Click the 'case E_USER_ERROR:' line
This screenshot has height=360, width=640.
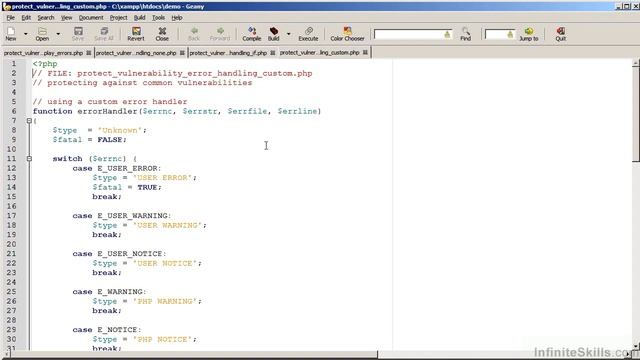[117, 168]
